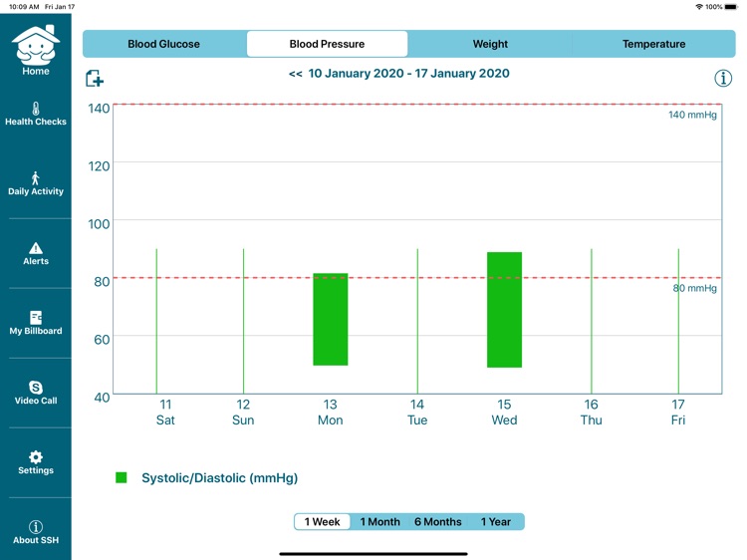Click the 140 mmHg threshold label
747x560 pixels.
pos(692,115)
